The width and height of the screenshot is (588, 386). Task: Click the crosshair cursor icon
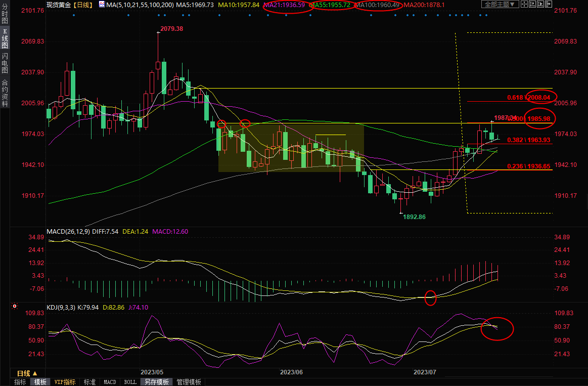point(524,5)
